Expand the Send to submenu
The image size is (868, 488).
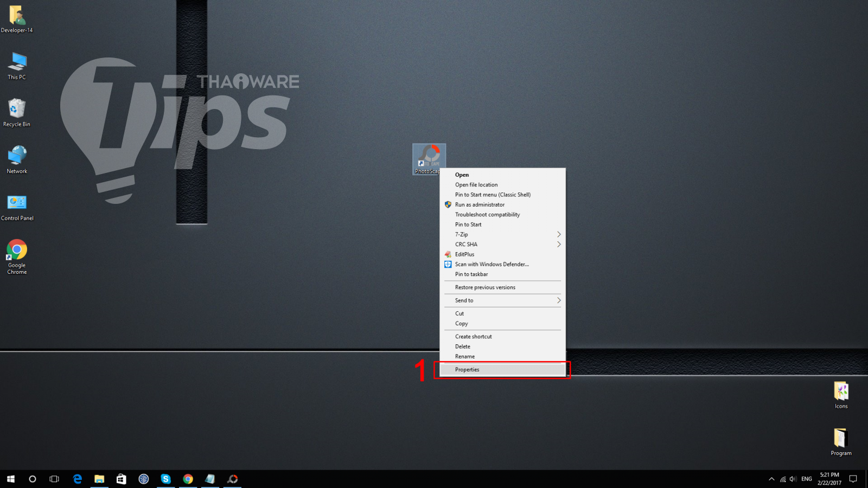point(502,300)
